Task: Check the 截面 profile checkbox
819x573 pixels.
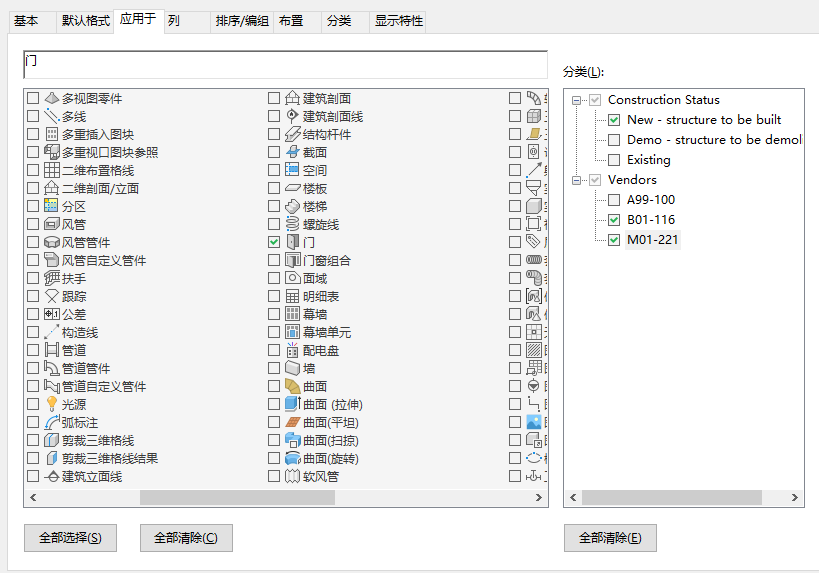Action: pos(274,152)
